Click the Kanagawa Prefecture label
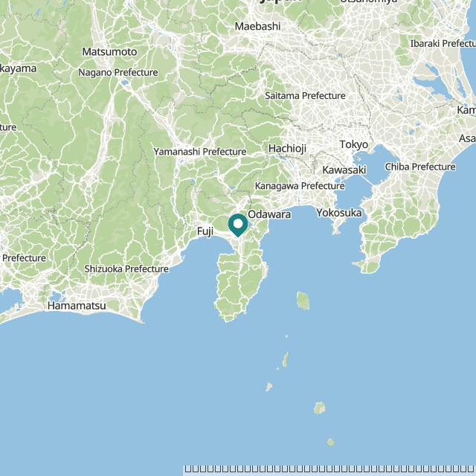This screenshot has width=476, height=476. click(x=300, y=186)
